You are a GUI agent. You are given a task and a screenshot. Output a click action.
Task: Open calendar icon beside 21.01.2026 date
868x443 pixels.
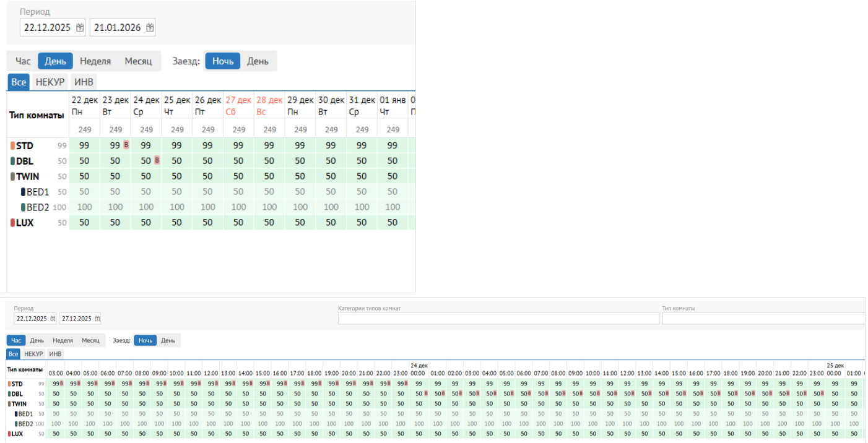(149, 27)
